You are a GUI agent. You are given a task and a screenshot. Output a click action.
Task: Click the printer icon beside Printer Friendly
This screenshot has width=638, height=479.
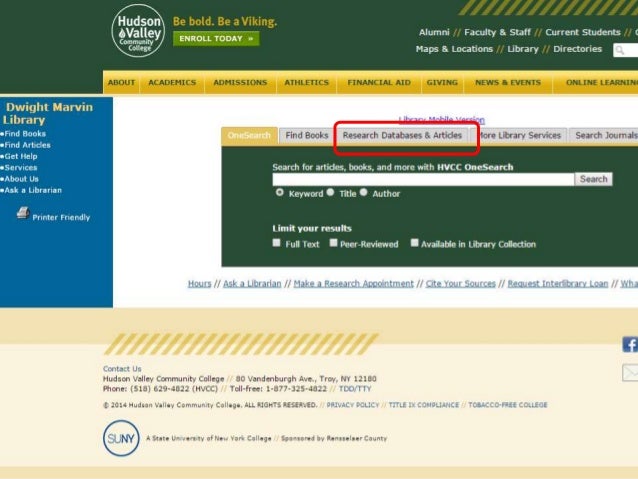tap(23, 213)
